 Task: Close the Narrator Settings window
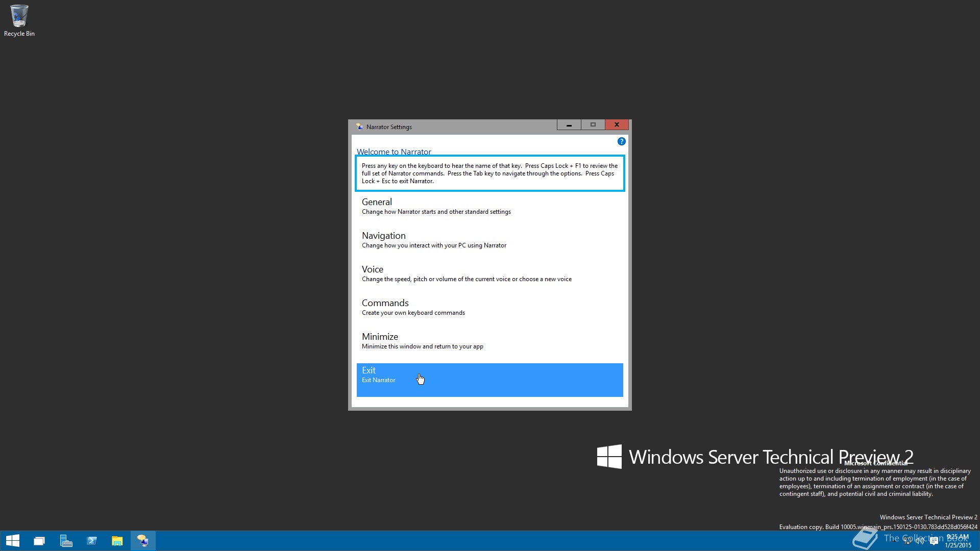(617, 124)
